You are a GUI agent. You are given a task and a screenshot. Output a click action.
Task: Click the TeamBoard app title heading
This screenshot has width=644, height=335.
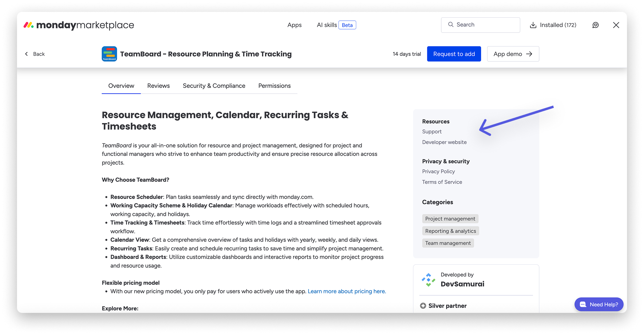(x=206, y=54)
